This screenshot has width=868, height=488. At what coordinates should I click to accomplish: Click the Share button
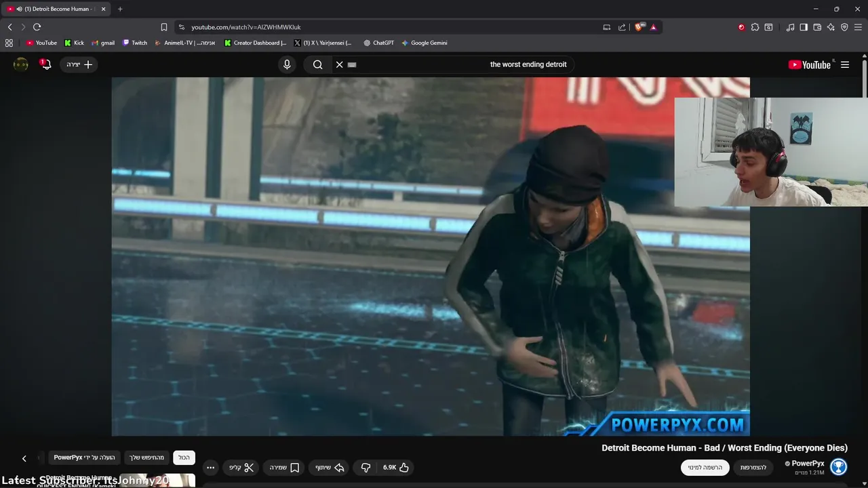pyautogui.click(x=330, y=468)
